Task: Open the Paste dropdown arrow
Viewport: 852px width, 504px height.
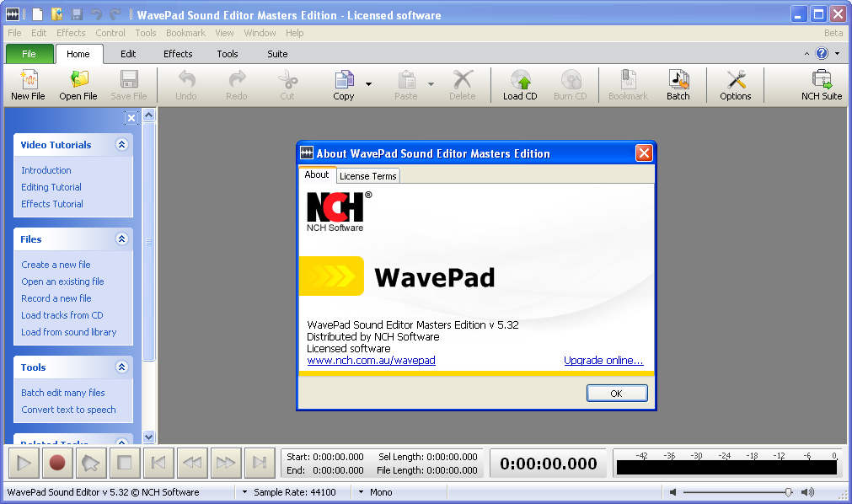Action: 431,84
